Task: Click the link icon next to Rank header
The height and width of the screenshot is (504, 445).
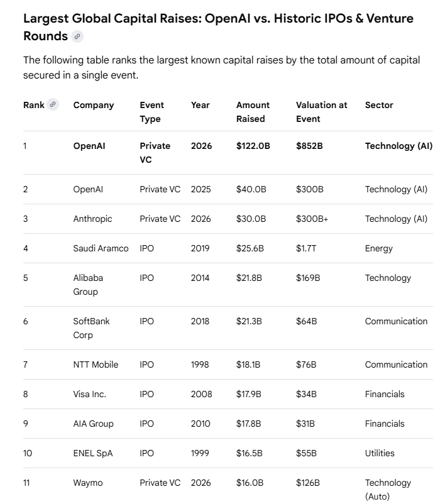Action: (53, 105)
